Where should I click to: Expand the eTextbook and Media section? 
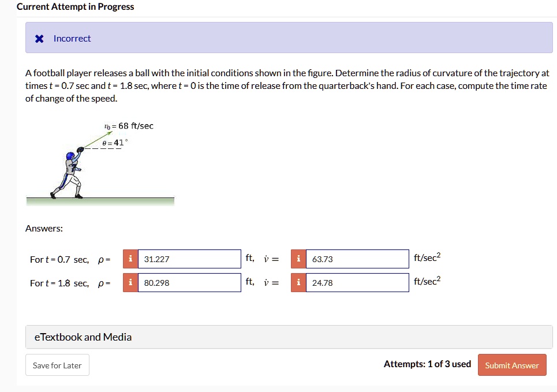coord(289,337)
